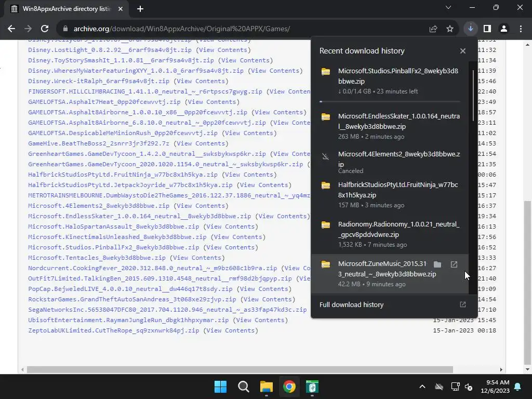Screen dimensions: 532x399
Task: Open full download history external icon
Action: pyautogui.click(x=463, y=304)
